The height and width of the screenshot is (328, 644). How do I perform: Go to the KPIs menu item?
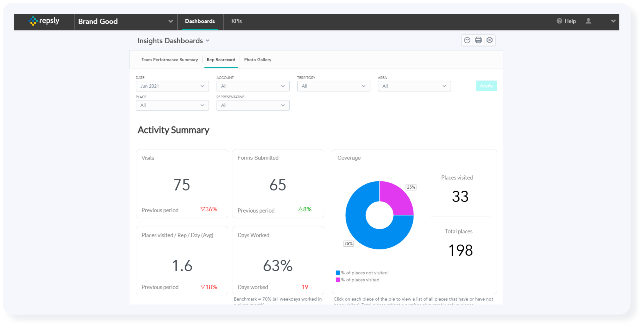(236, 21)
